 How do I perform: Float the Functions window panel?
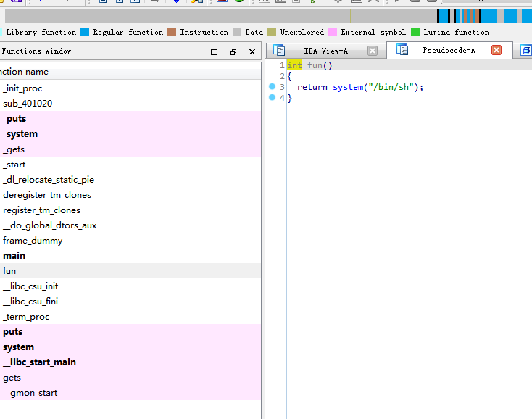click(233, 52)
